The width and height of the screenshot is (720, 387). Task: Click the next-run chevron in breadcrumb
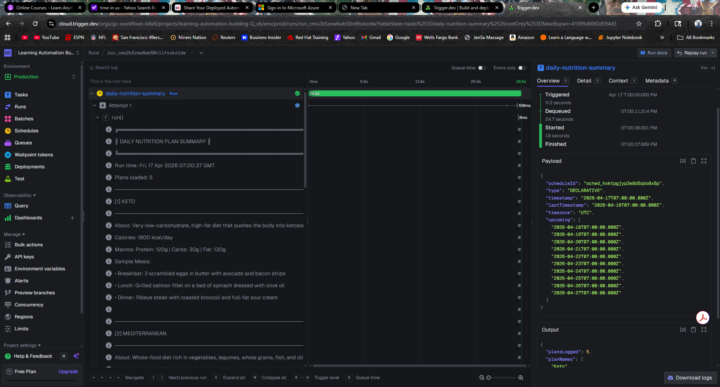201,53
